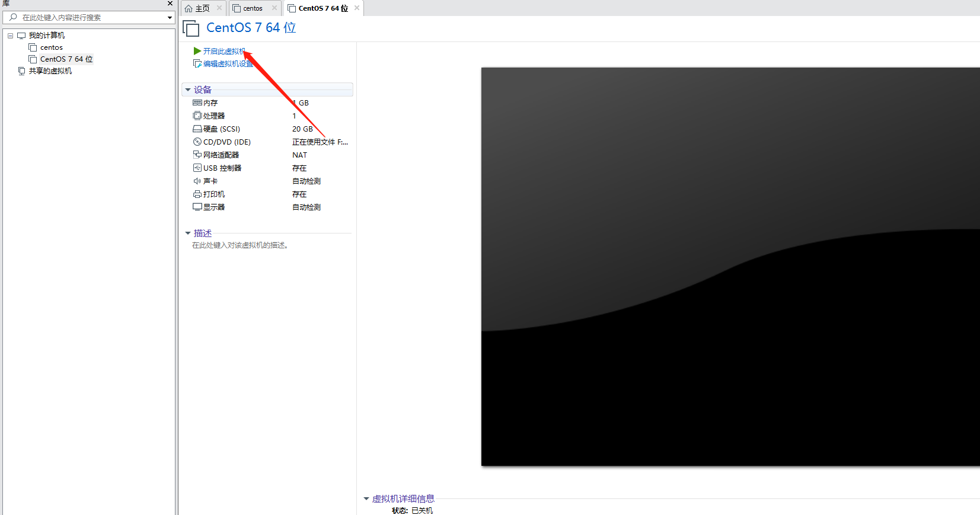Screen dimensions: 980x515
Task: Click 存在 value for 打印机
Action: tap(299, 194)
